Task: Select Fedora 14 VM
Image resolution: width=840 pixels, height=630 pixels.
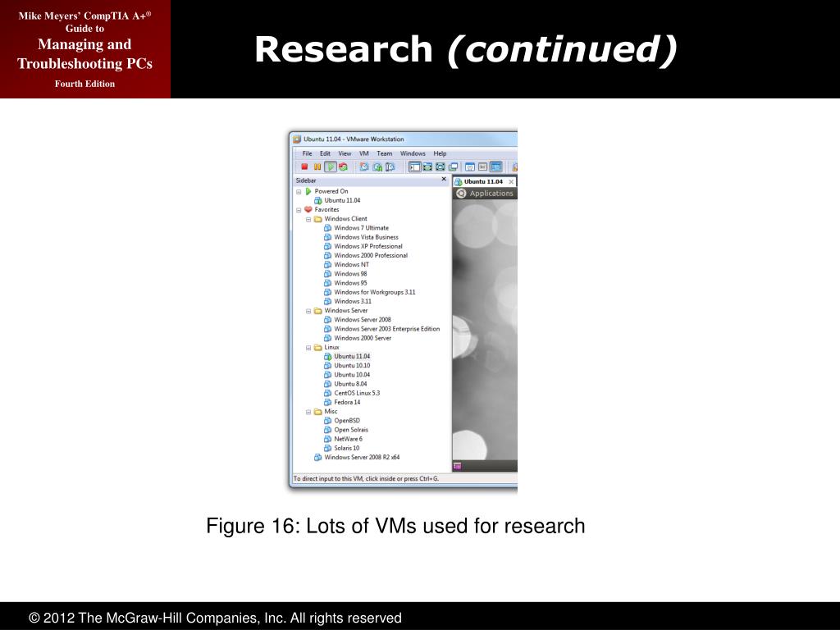Action: click(347, 402)
